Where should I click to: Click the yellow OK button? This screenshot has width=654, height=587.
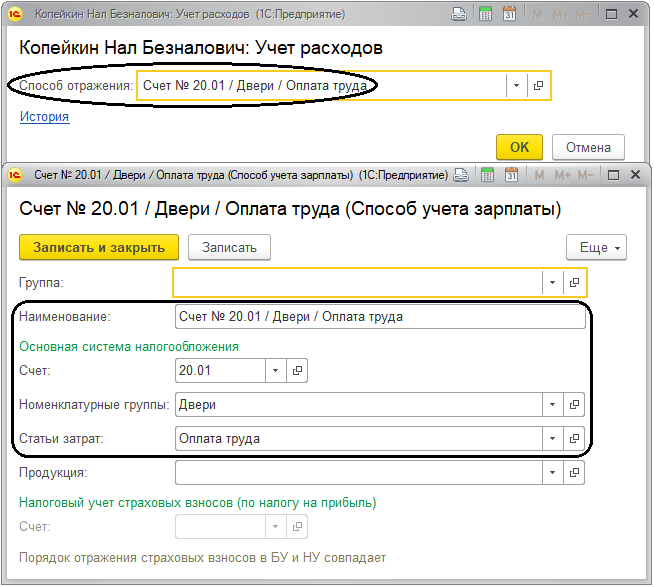pyautogui.click(x=519, y=147)
